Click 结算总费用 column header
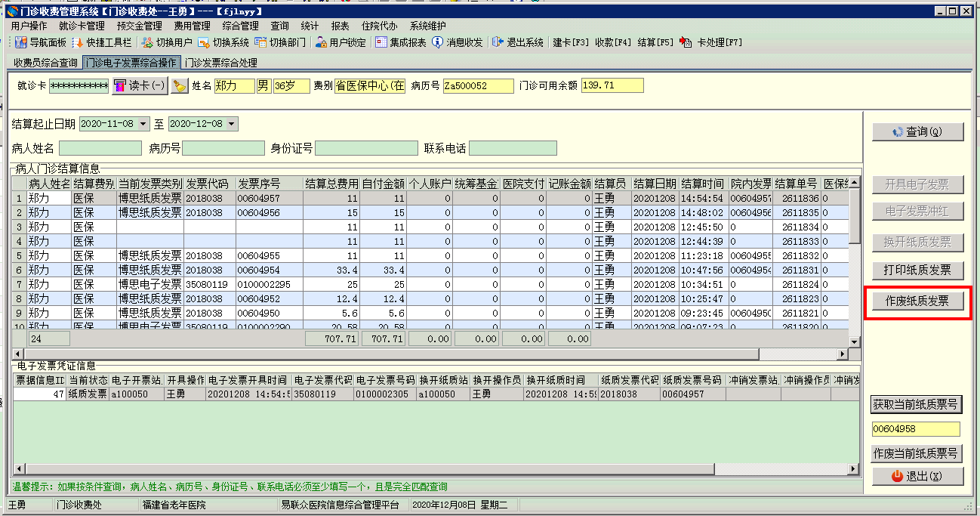The width and height of the screenshot is (980, 516). [x=331, y=184]
